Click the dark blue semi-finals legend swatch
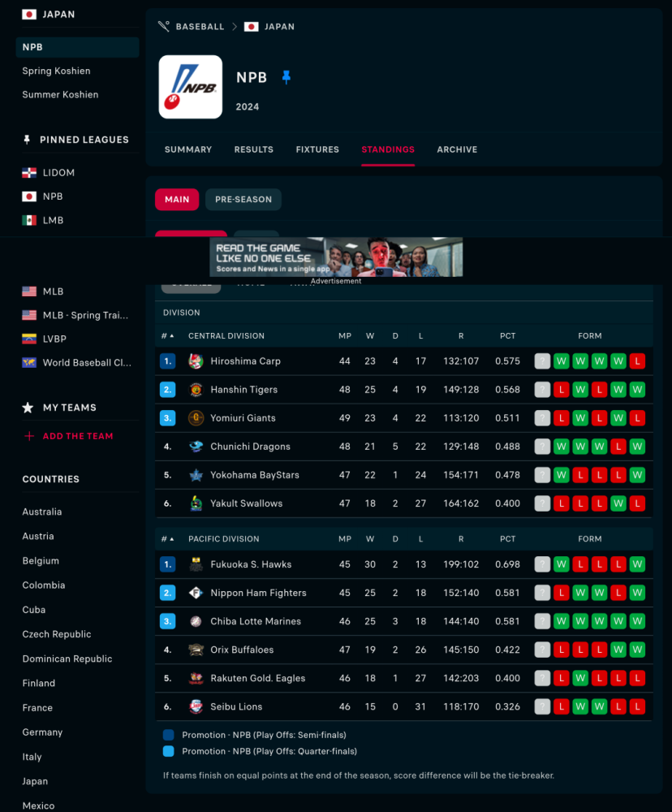This screenshot has height=812, width=672. point(168,735)
